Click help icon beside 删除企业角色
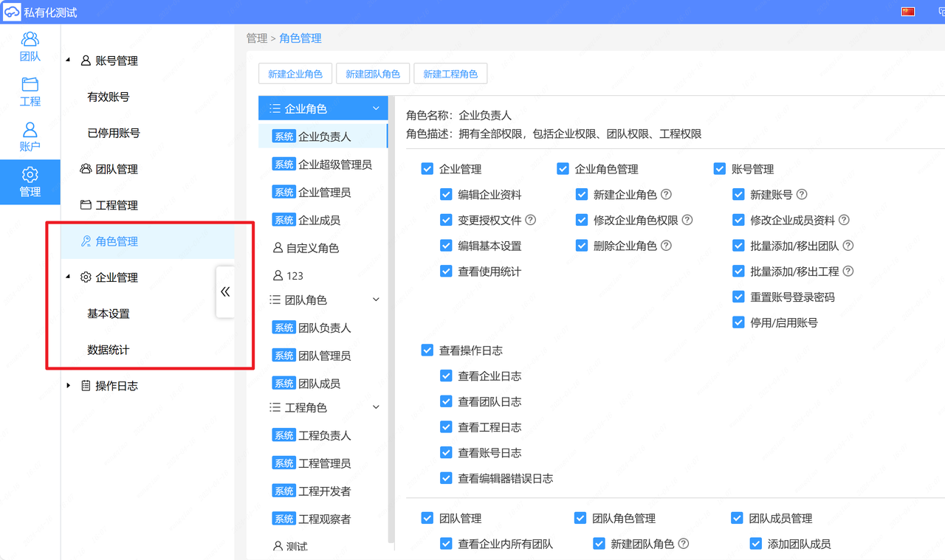Screen dimensions: 945x560 click(x=666, y=246)
